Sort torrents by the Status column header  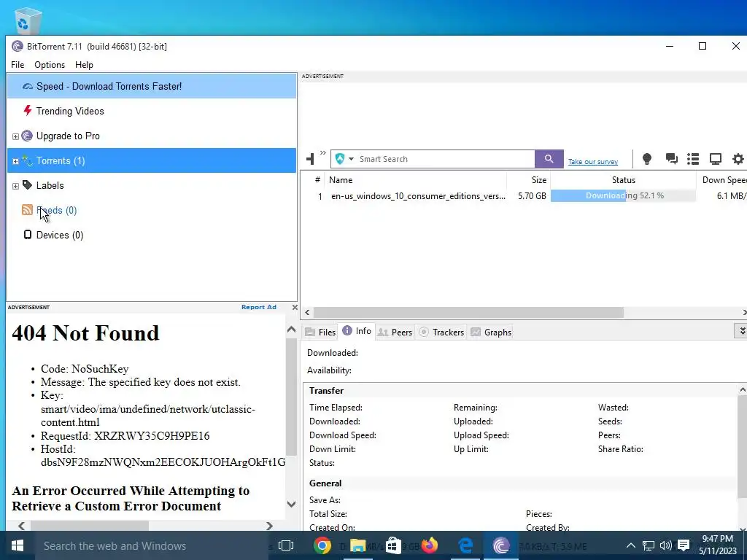[623, 180]
